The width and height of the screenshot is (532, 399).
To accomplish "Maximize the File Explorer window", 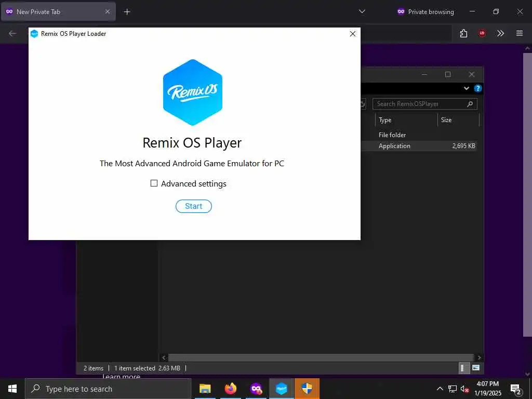I will [x=448, y=74].
